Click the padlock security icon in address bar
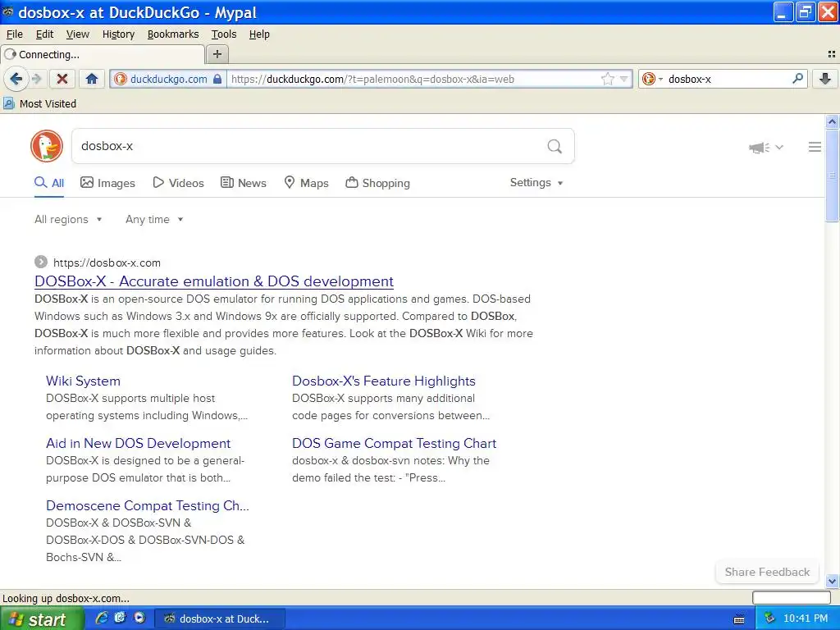This screenshot has height=630, width=840. click(217, 79)
